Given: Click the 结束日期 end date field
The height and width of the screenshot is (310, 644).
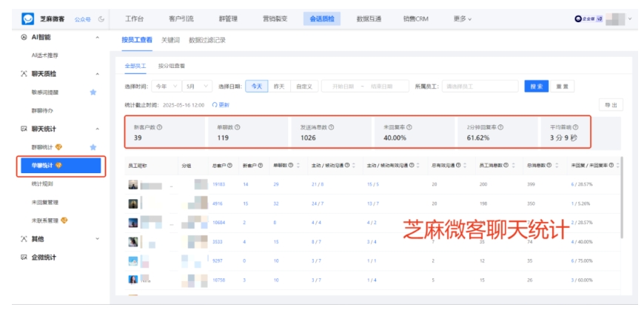Looking at the screenshot, I should [x=381, y=87].
